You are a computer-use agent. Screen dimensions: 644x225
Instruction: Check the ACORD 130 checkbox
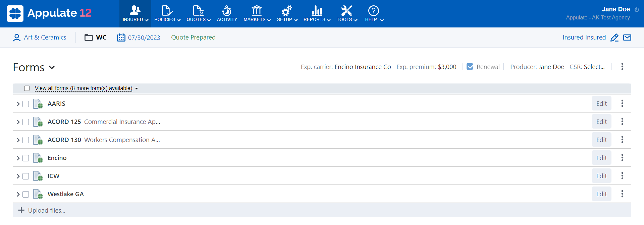tap(26, 140)
